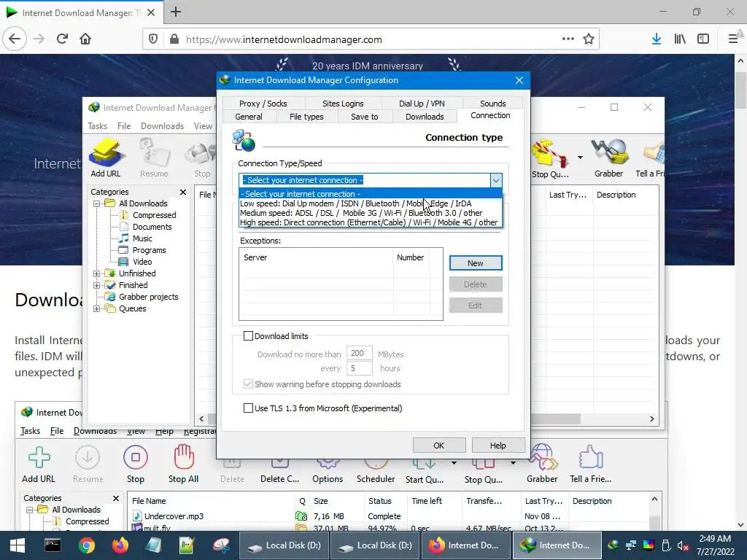The image size is (747, 560).
Task: Expand the Unfinished category node
Action: [x=96, y=274]
